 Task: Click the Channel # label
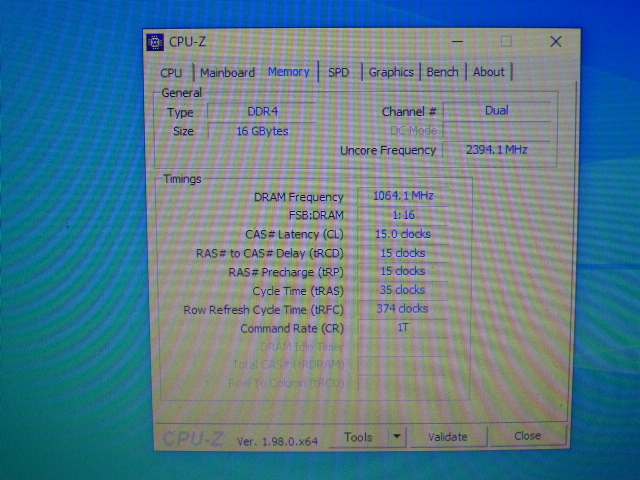click(x=409, y=112)
